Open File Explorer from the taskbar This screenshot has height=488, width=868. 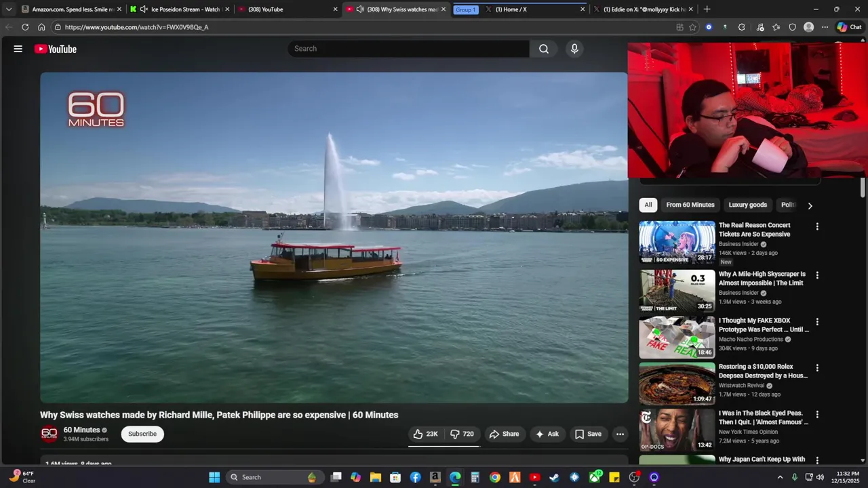pyautogui.click(x=376, y=477)
